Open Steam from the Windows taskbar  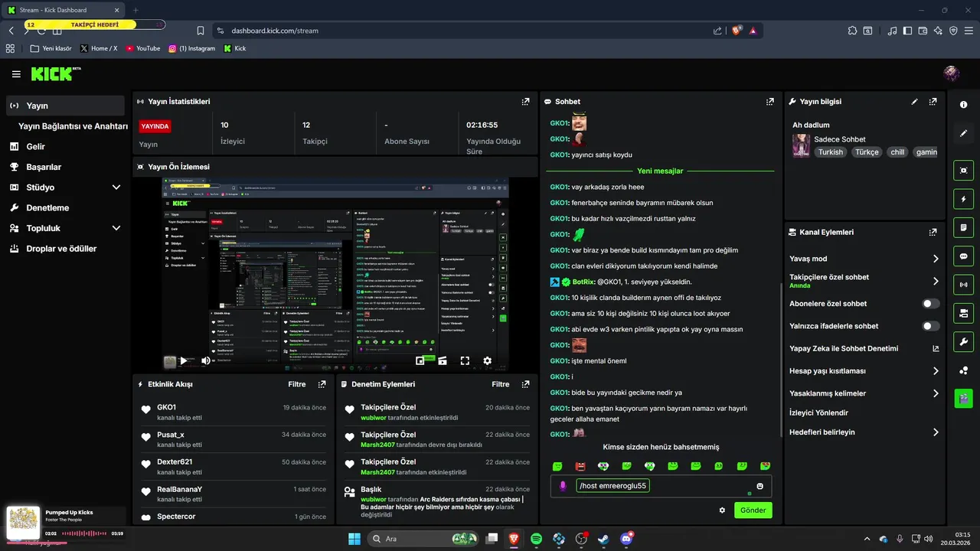click(x=604, y=539)
